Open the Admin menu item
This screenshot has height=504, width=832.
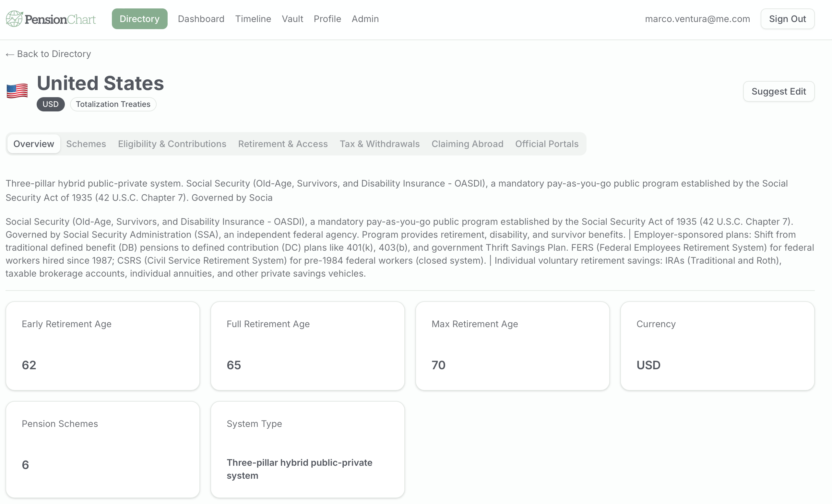365,19
